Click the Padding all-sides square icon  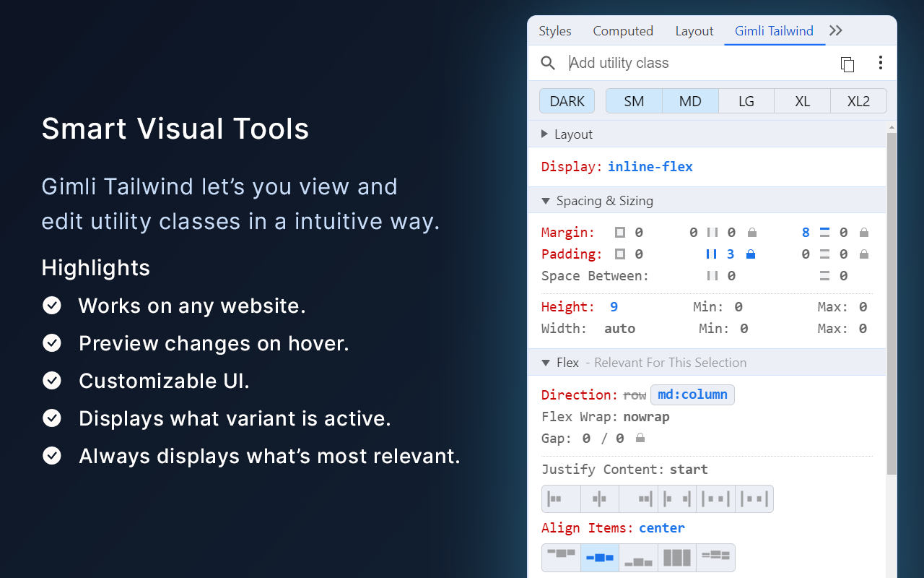coord(620,254)
